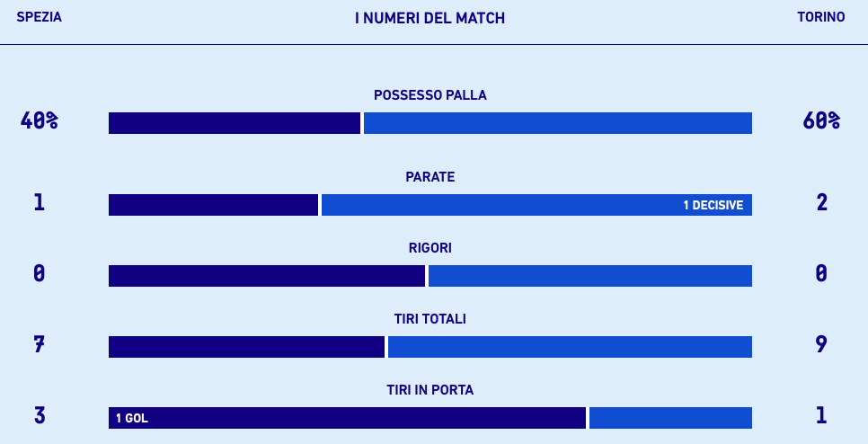Click the 40% possession value
868x444 pixels.
point(39,120)
